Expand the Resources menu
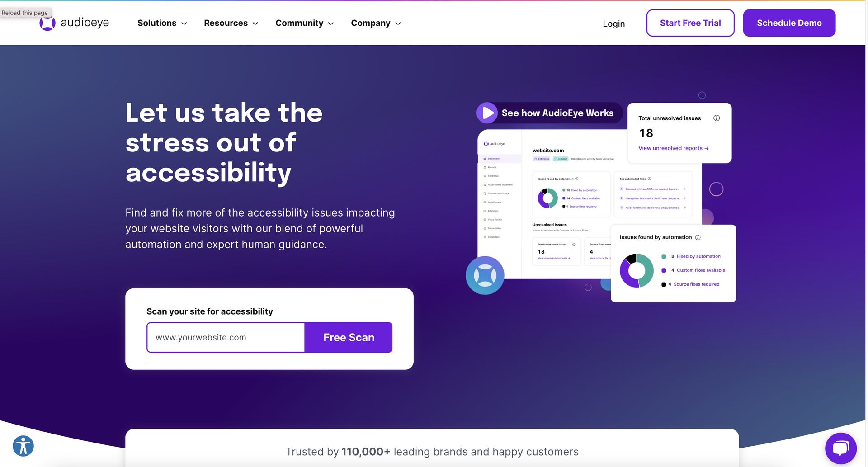Viewport: 868px width, 467px height. 231,23
